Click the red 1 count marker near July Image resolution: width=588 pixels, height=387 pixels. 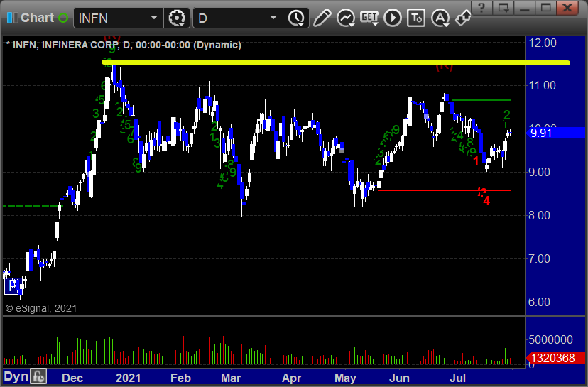pyautogui.click(x=476, y=161)
